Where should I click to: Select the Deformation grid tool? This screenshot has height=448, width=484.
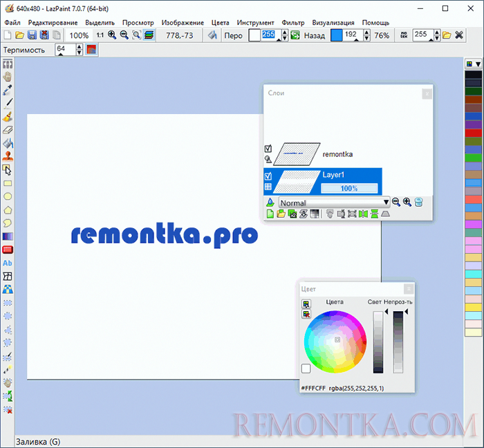pos(8,276)
